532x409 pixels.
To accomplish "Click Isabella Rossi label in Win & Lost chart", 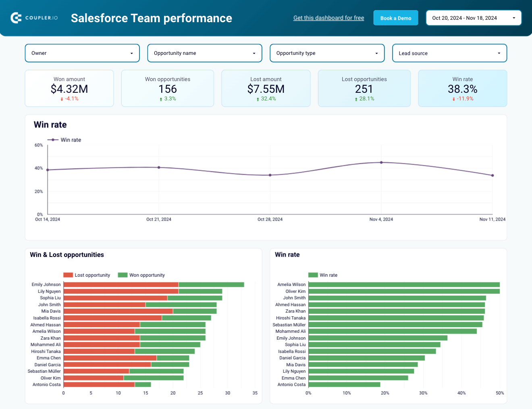I will tap(47, 318).
